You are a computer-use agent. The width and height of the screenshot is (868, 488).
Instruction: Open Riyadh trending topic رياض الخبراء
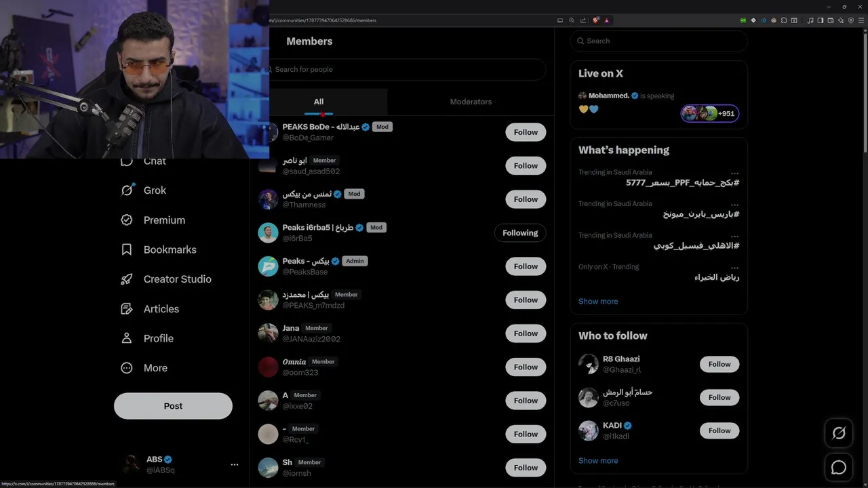(717, 277)
